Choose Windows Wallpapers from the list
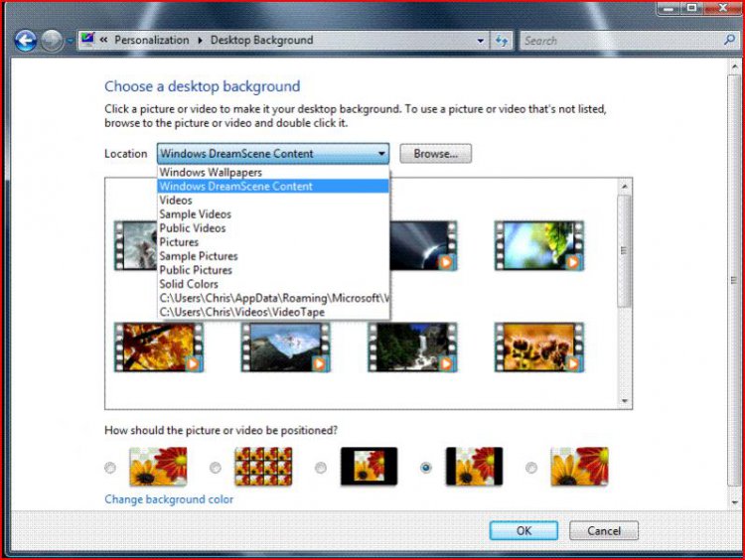This screenshot has width=745, height=560. [273, 172]
